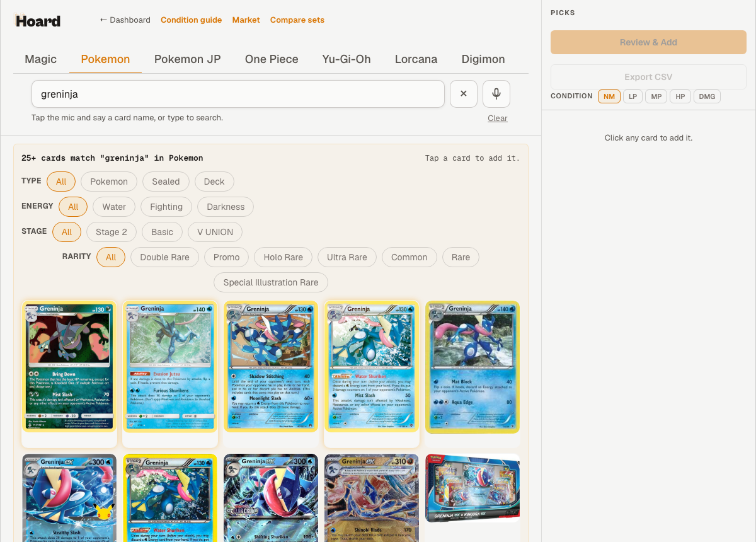The image size is (756, 542).
Task: Click the microphone voice search icon
Action: pyautogui.click(x=496, y=94)
